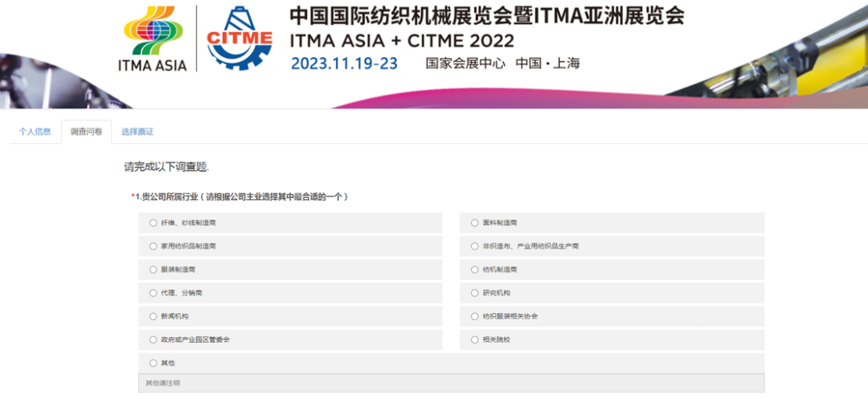Select 纺织服装相关协会 radio option
Screen dimensions: 868x399
[x=474, y=316]
